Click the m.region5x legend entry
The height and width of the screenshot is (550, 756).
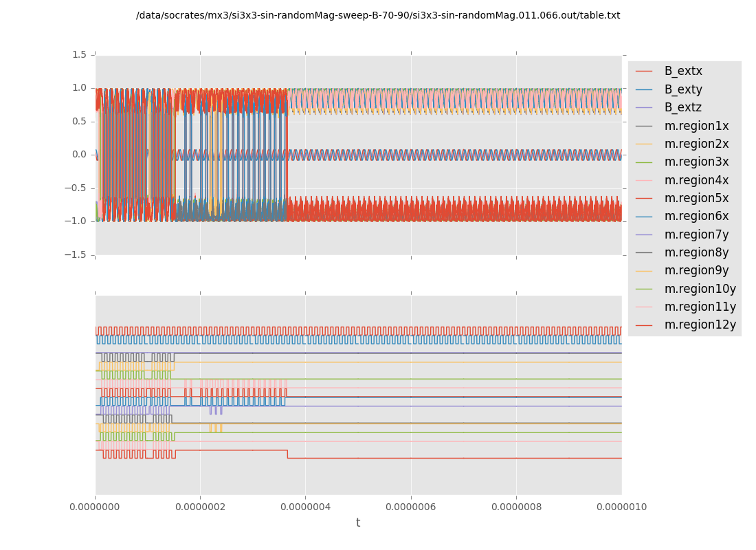click(x=696, y=198)
